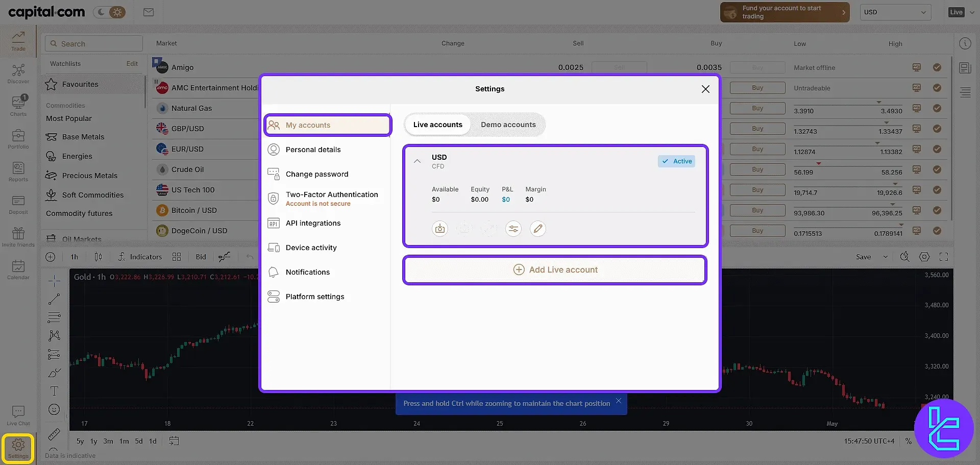Collapse the USD CFD account chevron
The height and width of the screenshot is (465, 980).
(417, 161)
